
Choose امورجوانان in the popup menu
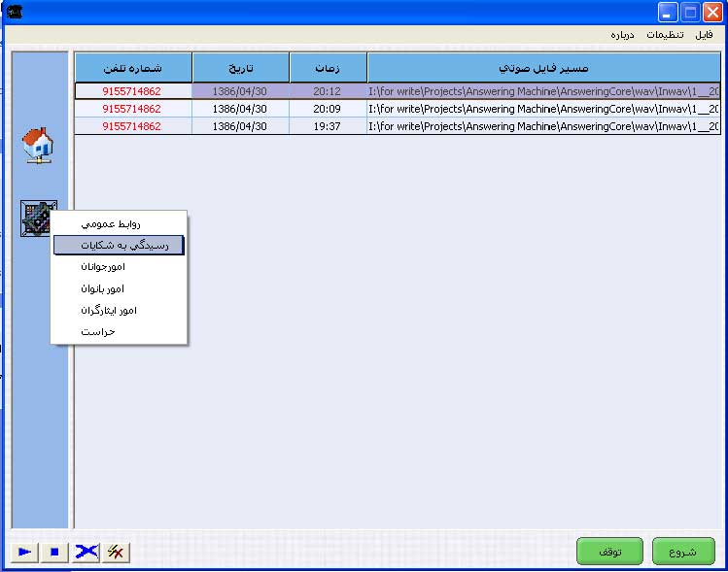point(119,267)
